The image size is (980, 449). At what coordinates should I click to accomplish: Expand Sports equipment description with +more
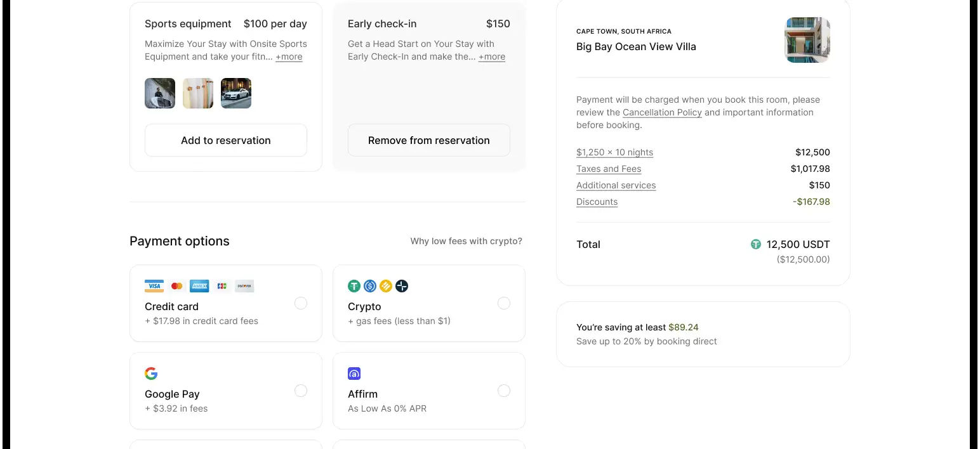289,57
